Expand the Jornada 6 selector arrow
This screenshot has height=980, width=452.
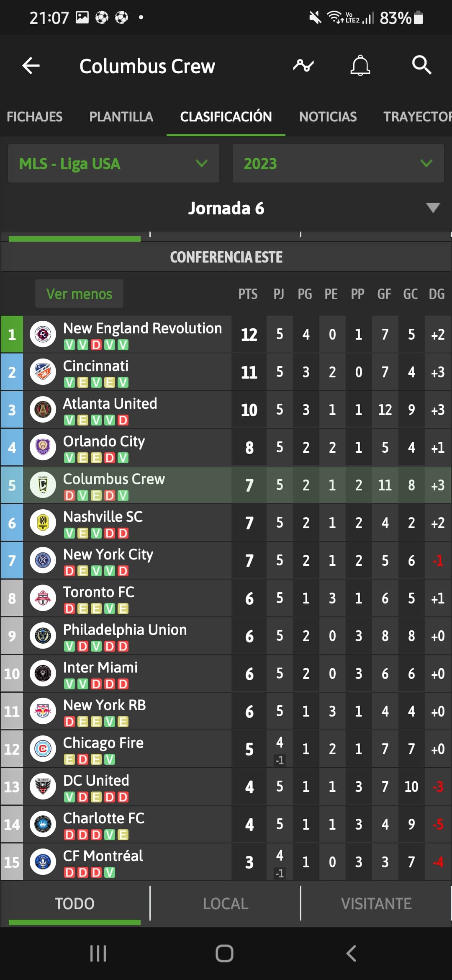[433, 208]
